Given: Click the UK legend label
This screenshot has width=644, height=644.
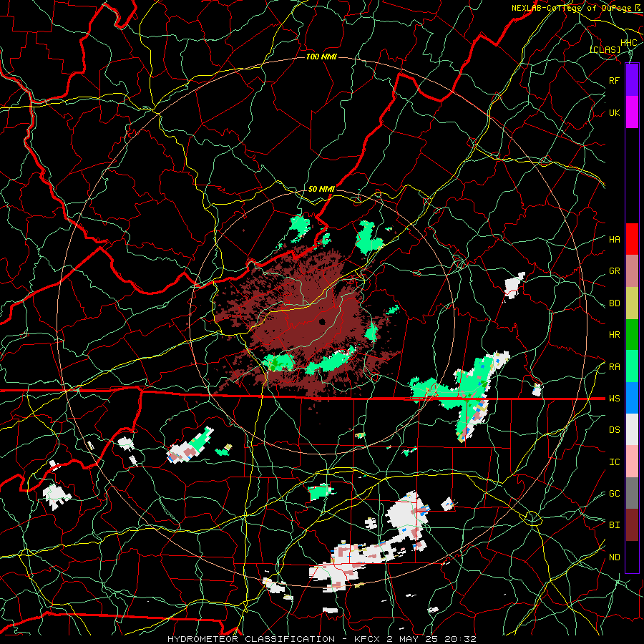Looking at the screenshot, I should (x=615, y=112).
